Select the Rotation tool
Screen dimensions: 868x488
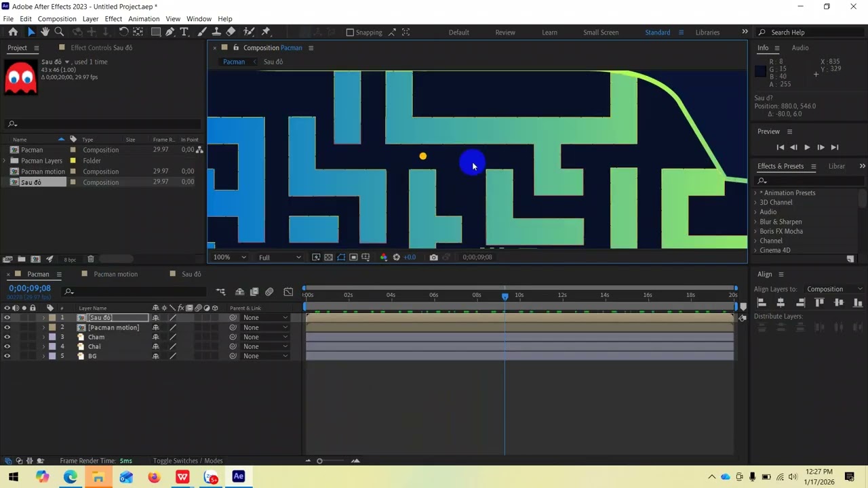click(x=123, y=32)
